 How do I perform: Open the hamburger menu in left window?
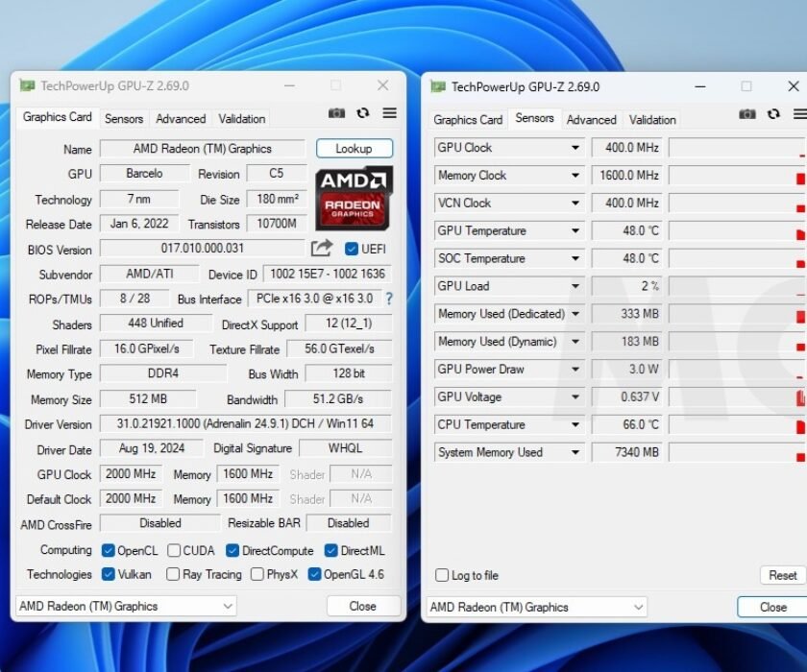389,113
